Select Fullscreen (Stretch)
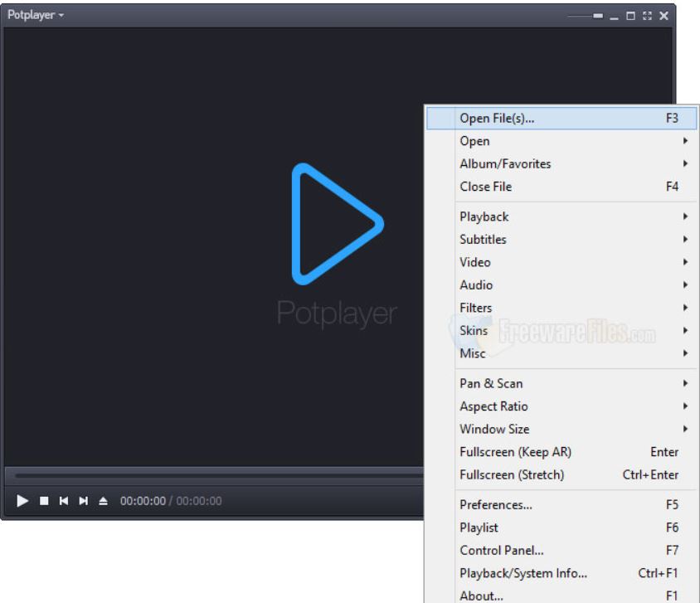Screen dimensions: 700x603 pos(561,475)
